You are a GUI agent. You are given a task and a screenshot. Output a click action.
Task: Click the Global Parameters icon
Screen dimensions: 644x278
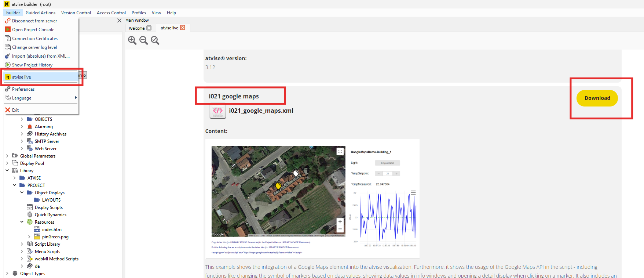coord(15,156)
